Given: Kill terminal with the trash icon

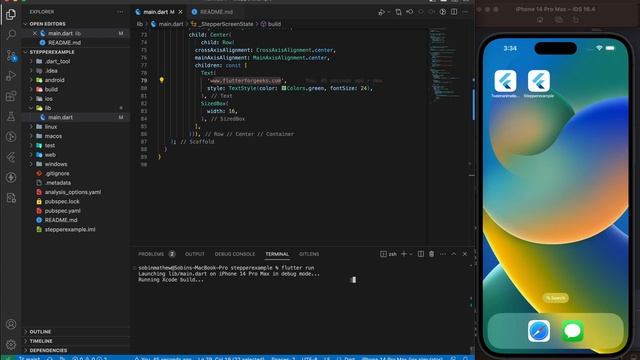Looking at the screenshot, I should coord(431,254).
